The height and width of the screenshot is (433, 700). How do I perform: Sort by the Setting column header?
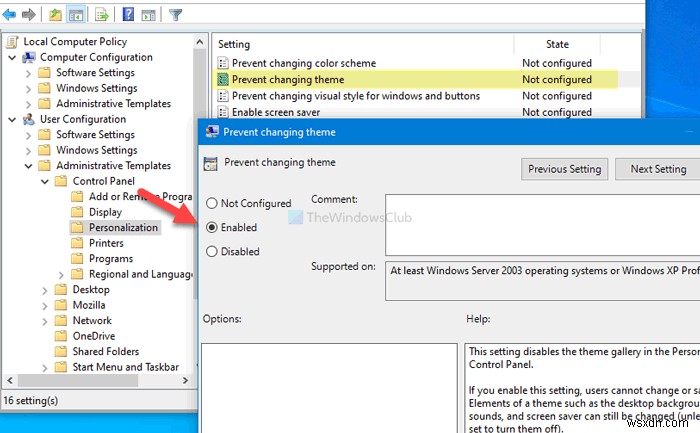point(363,44)
